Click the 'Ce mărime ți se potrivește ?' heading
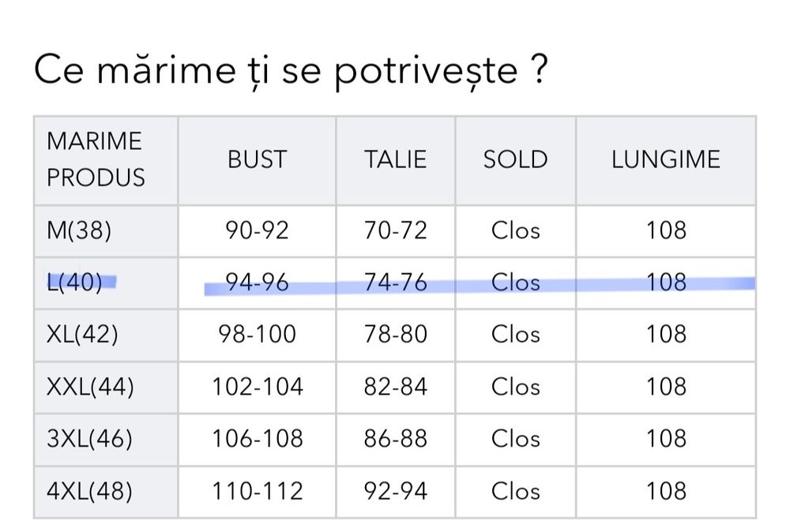This screenshot has height=532, width=790. 291,73
